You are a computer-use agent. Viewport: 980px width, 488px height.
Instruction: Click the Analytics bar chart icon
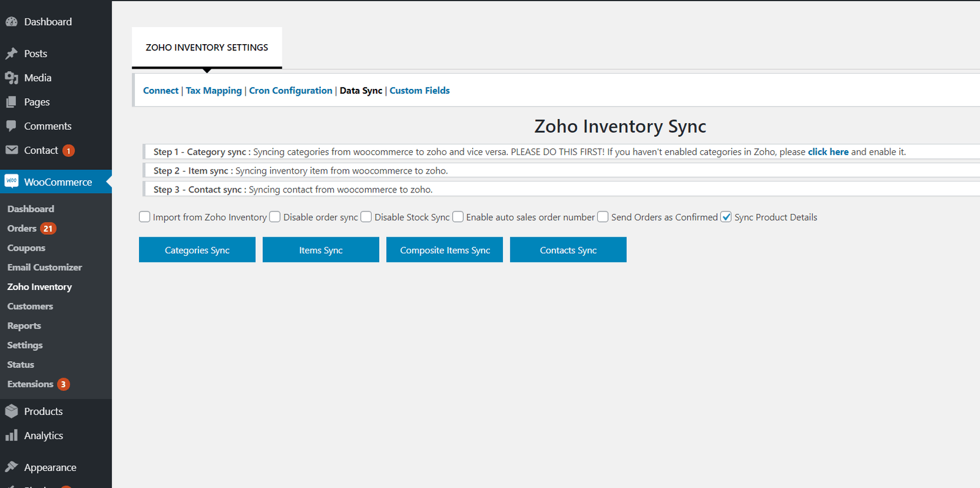pos(11,435)
